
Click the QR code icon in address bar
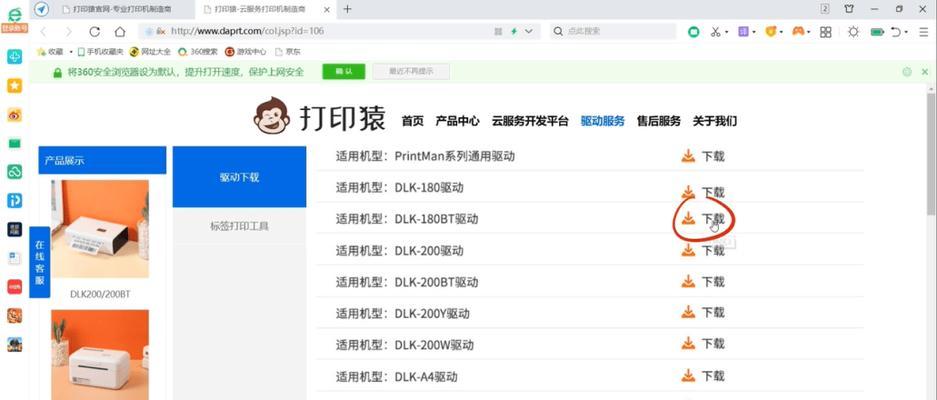[498, 31]
